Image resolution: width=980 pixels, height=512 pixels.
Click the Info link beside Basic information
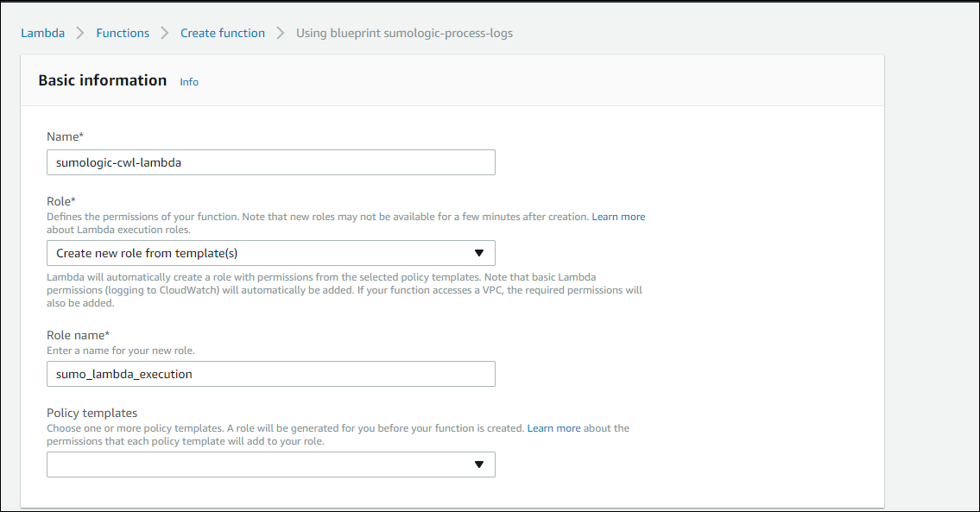pyautogui.click(x=189, y=82)
